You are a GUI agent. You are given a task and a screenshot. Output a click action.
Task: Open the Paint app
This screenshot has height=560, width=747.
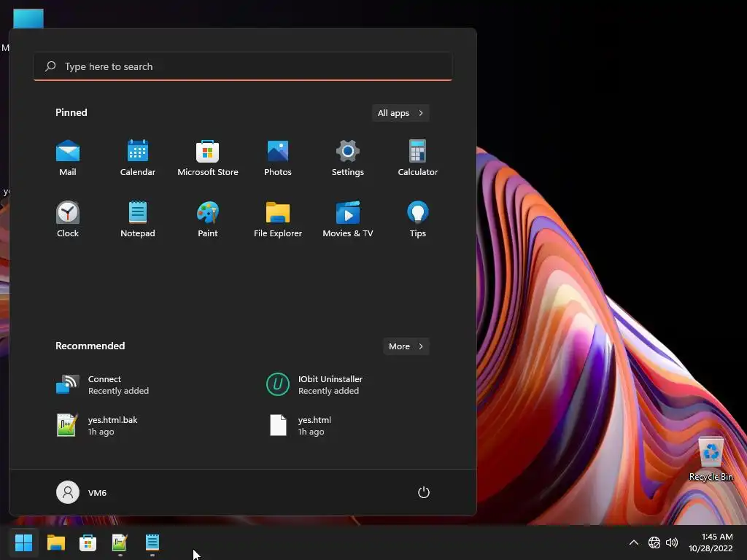click(208, 219)
